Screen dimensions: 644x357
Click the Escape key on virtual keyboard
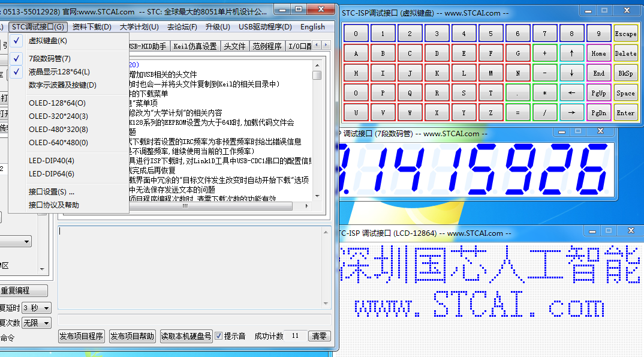(625, 34)
